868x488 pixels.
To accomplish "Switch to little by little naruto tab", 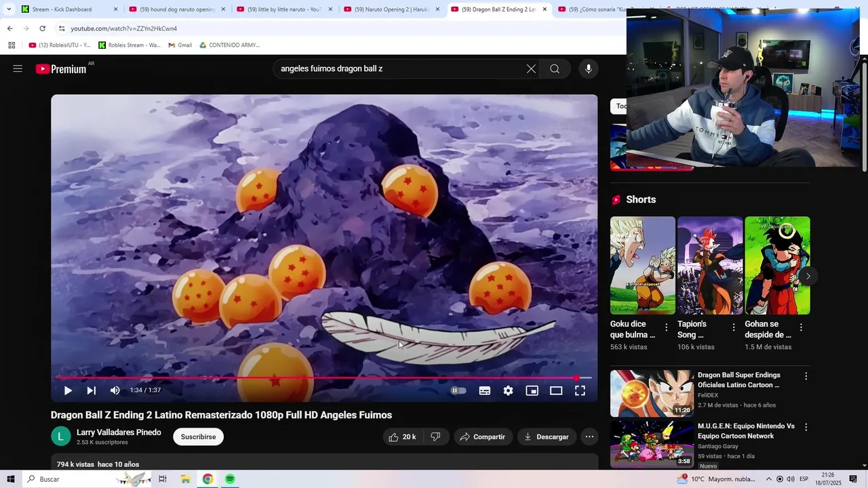I will pyautogui.click(x=285, y=9).
